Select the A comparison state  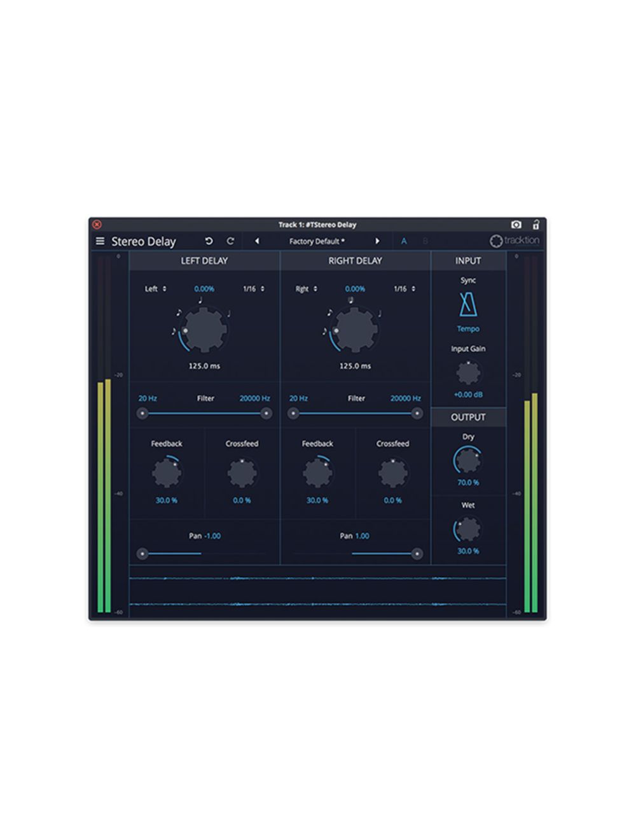(x=403, y=241)
